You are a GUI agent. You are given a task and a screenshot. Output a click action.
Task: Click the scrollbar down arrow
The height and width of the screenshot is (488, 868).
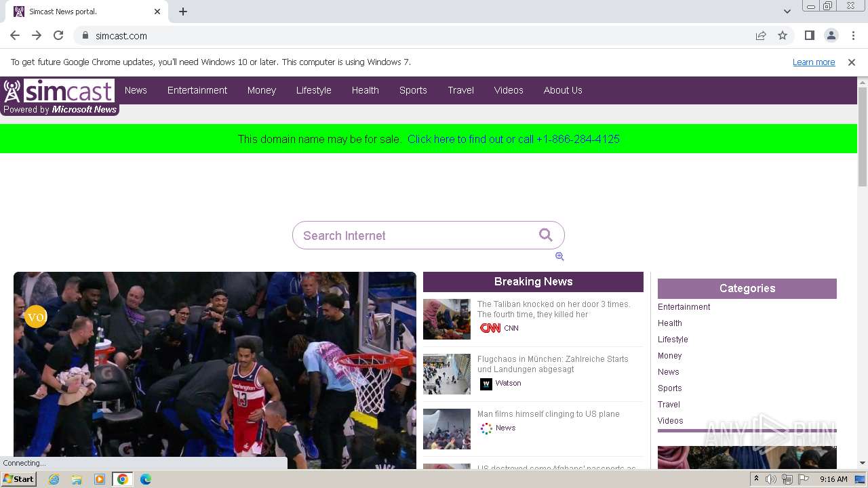point(863,464)
